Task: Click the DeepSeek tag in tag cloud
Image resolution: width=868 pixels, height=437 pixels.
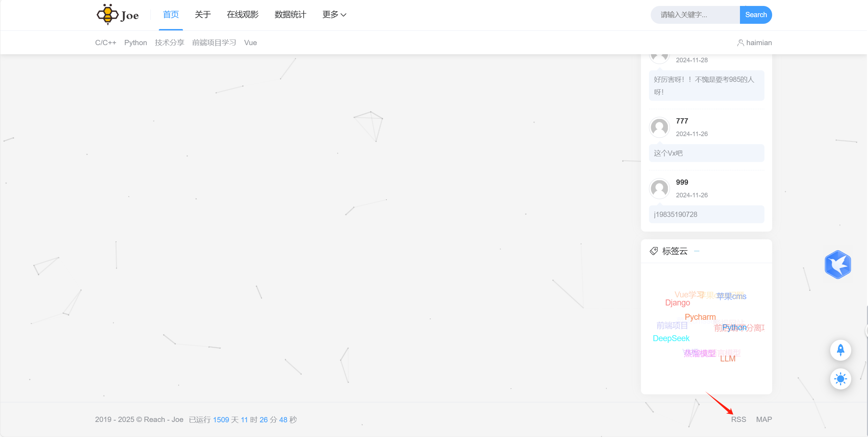Action: (671, 338)
